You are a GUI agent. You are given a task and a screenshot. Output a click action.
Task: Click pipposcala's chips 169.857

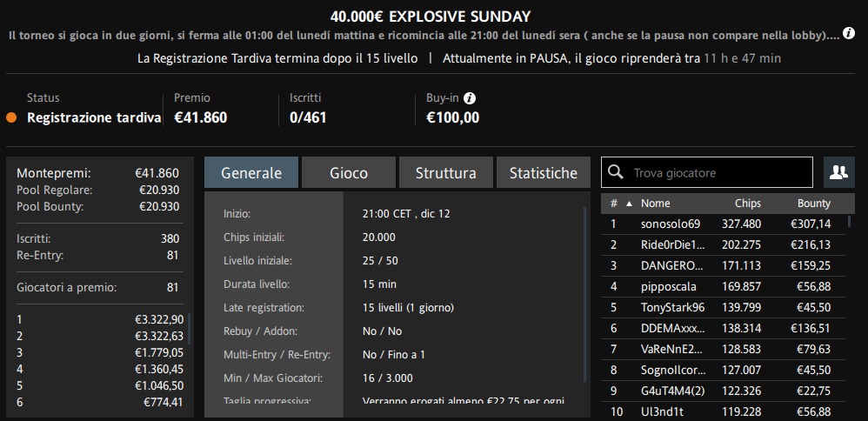741,286
